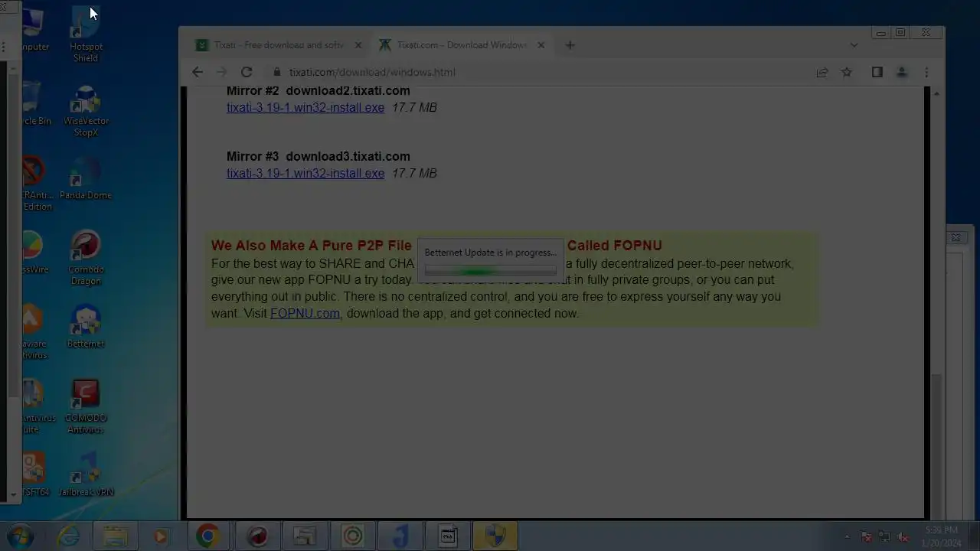980x551 pixels.
Task: Visit the FOPNU.com link
Action: tap(305, 314)
